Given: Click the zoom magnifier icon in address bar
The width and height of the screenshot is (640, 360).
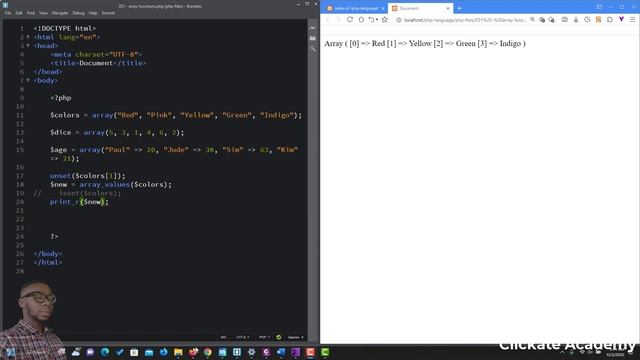Looking at the screenshot, I should point(532,20).
